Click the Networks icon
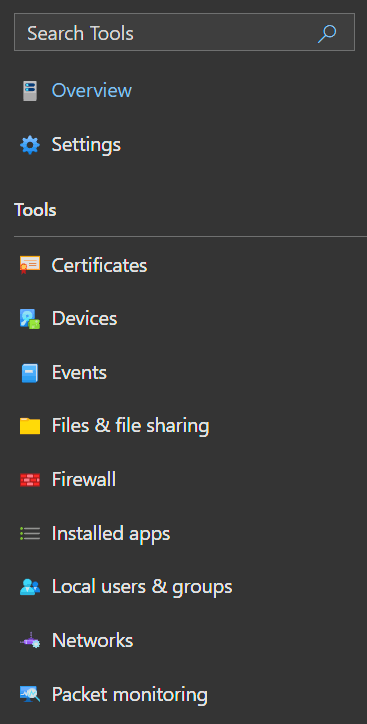 [x=30, y=641]
